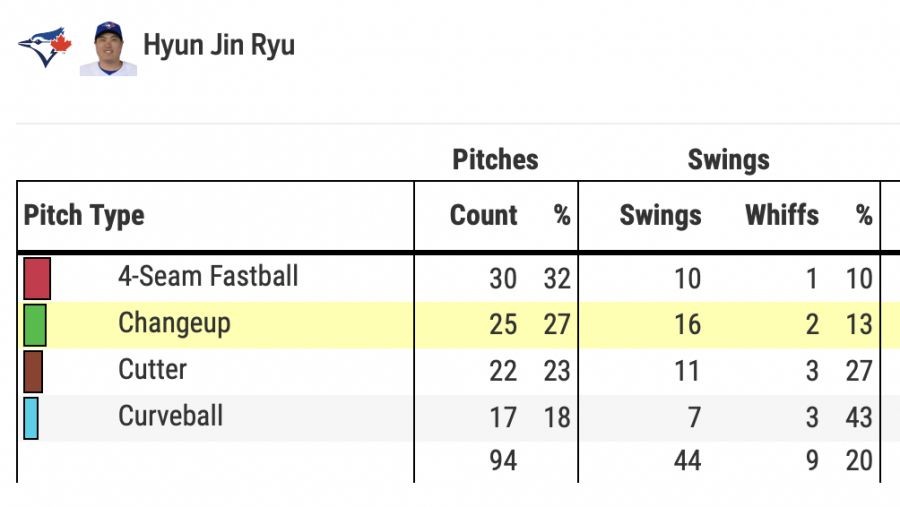This screenshot has height=507, width=900.
Task: Sort table by pitch Count header
Action: click(483, 215)
